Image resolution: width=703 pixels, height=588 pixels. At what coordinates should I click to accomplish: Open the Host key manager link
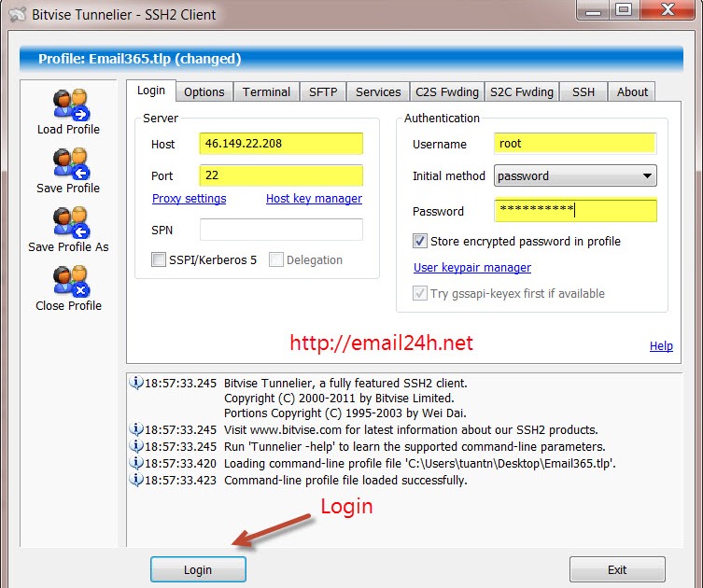(x=314, y=198)
